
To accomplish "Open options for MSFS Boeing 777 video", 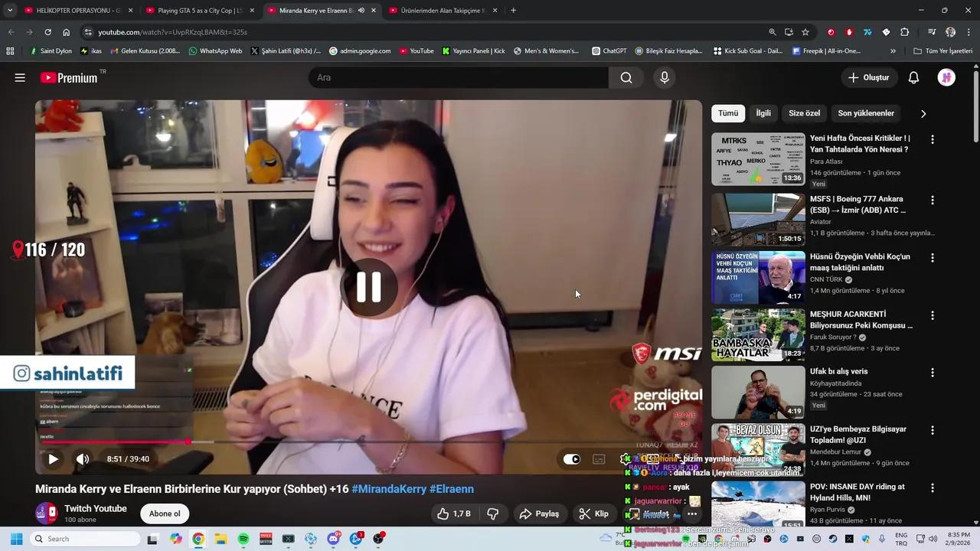I will (x=933, y=200).
